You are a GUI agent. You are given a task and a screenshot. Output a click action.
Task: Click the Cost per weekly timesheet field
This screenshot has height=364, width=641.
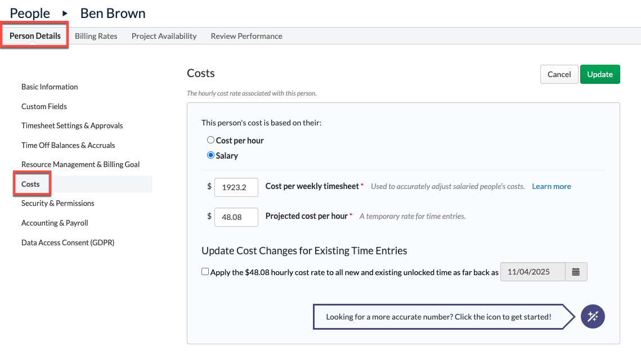(236, 187)
